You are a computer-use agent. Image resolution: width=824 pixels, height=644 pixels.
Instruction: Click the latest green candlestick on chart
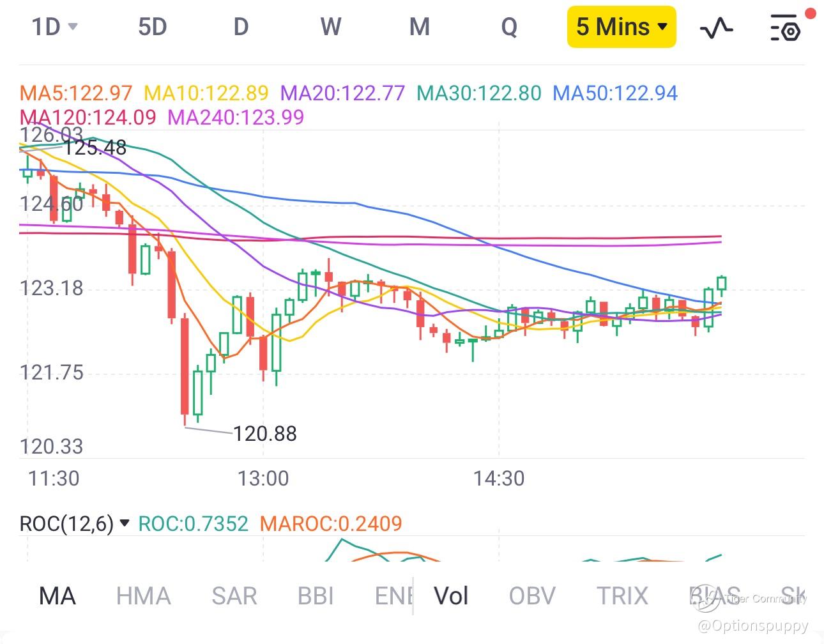(722, 284)
